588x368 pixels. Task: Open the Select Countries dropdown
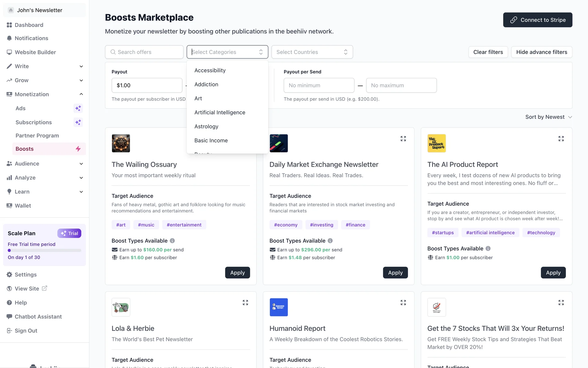312,52
